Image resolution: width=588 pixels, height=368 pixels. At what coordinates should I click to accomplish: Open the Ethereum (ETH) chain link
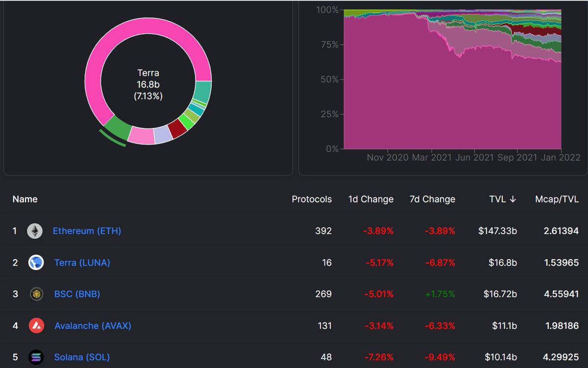point(87,231)
